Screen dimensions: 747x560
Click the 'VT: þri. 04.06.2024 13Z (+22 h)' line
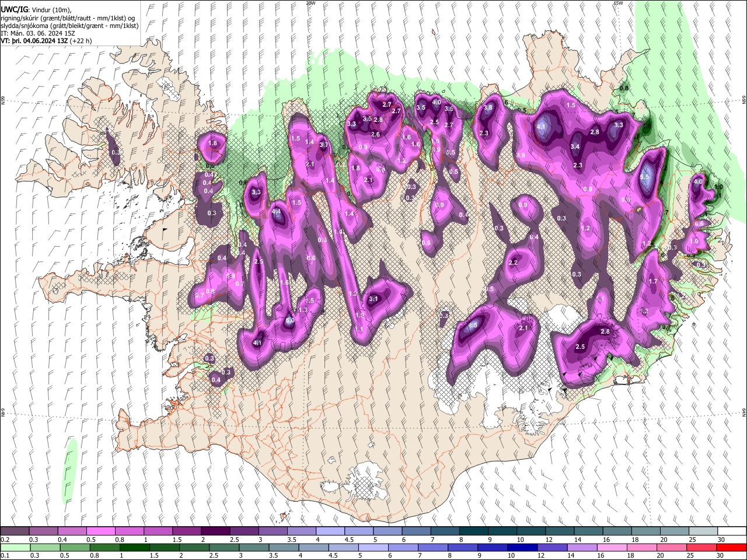(x=46, y=41)
